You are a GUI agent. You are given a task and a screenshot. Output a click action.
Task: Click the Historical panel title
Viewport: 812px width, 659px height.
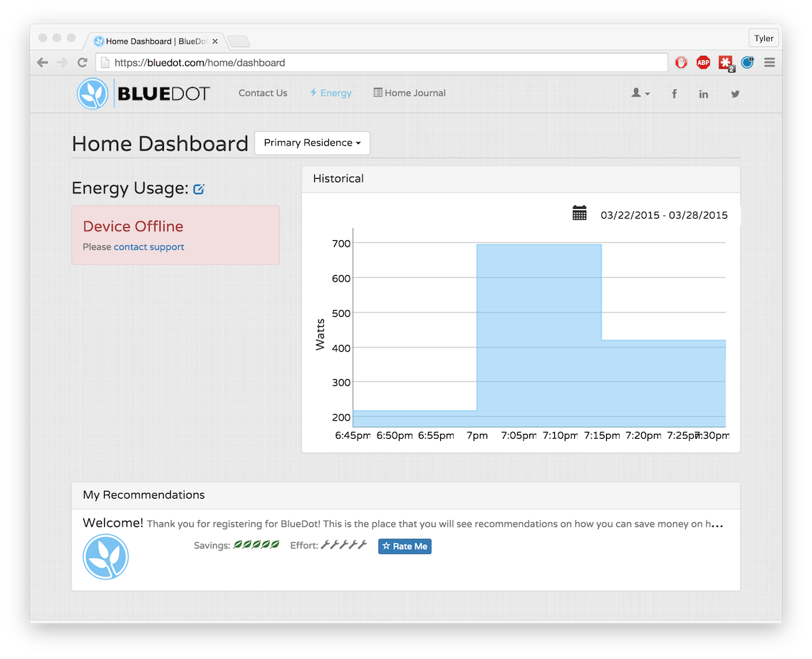point(338,179)
